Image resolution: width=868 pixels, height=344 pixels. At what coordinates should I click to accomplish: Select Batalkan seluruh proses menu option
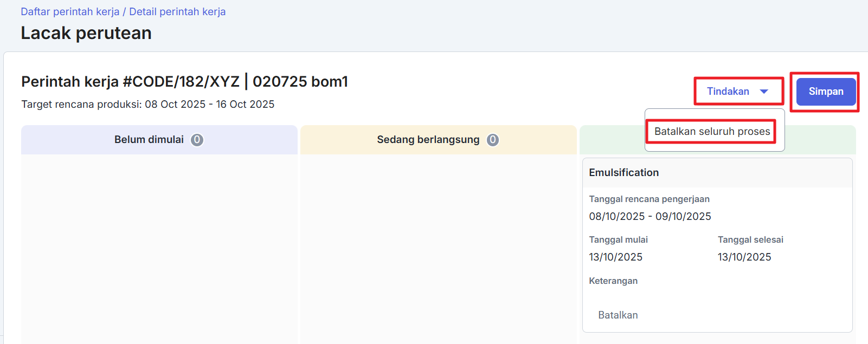[x=712, y=132]
